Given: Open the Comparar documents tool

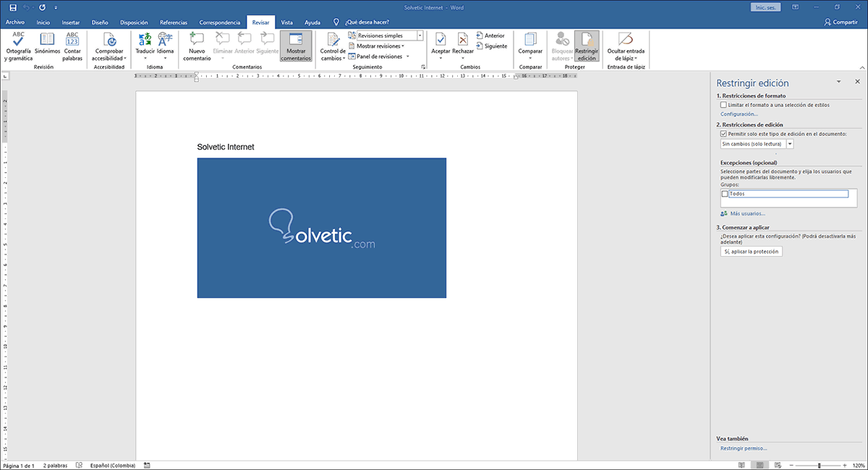Looking at the screenshot, I should point(530,47).
